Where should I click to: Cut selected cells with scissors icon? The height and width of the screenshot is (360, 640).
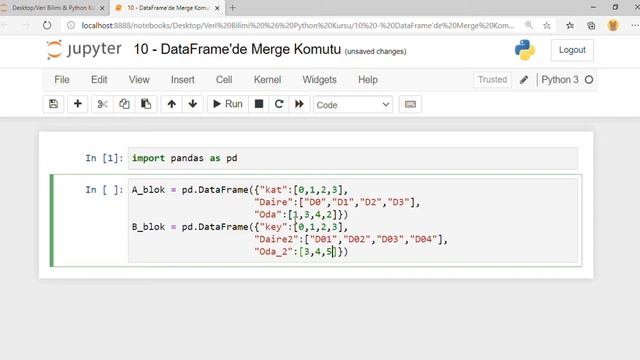(x=102, y=104)
